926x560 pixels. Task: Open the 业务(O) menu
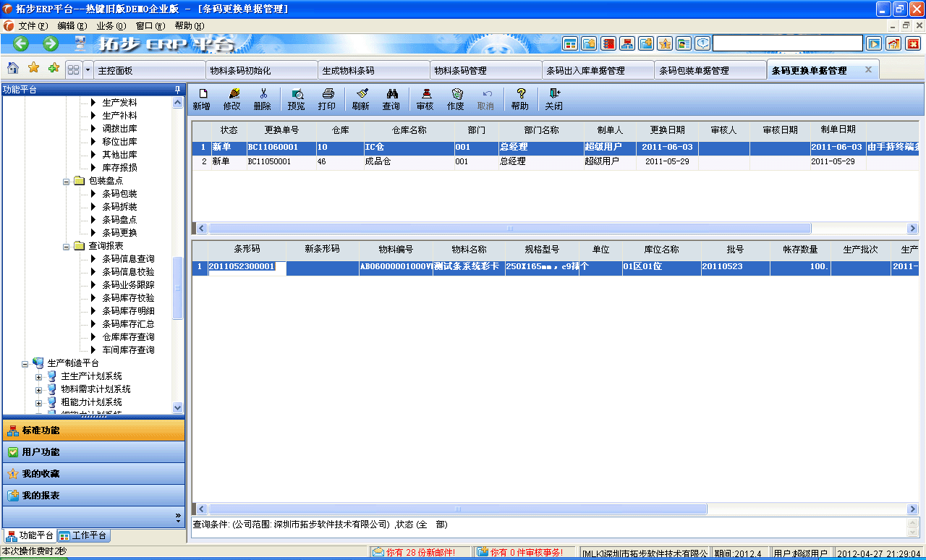tap(110, 25)
